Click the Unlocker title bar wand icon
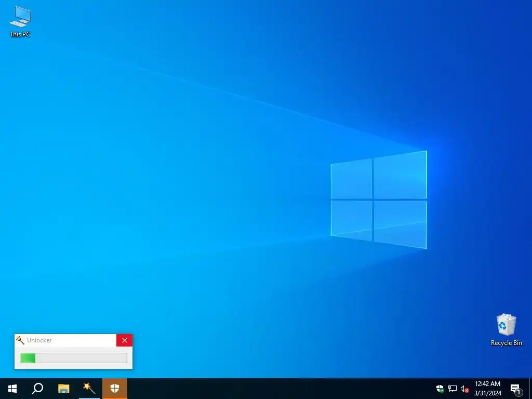This screenshot has width=532, height=399. pyautogui.click(x=20, y=340)
